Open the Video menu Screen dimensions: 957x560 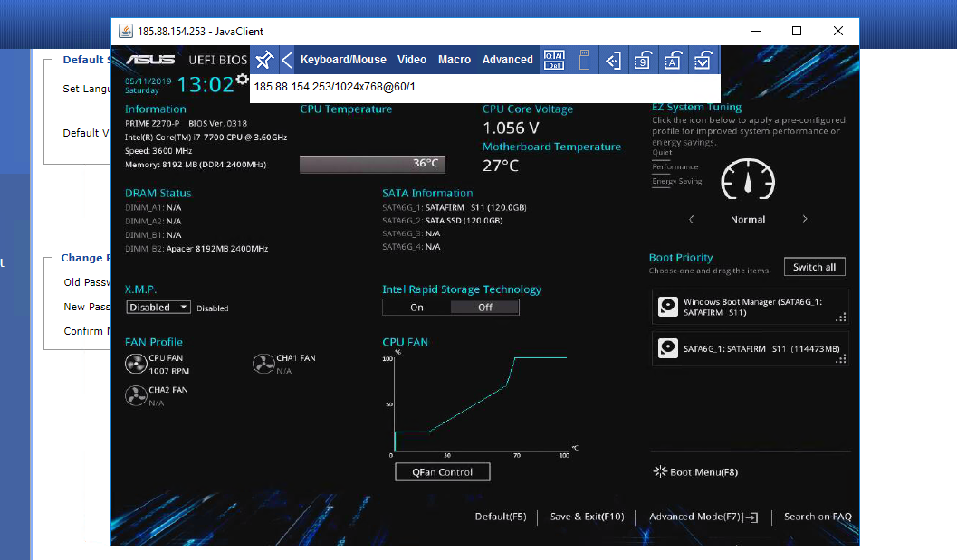pos(412,60)
